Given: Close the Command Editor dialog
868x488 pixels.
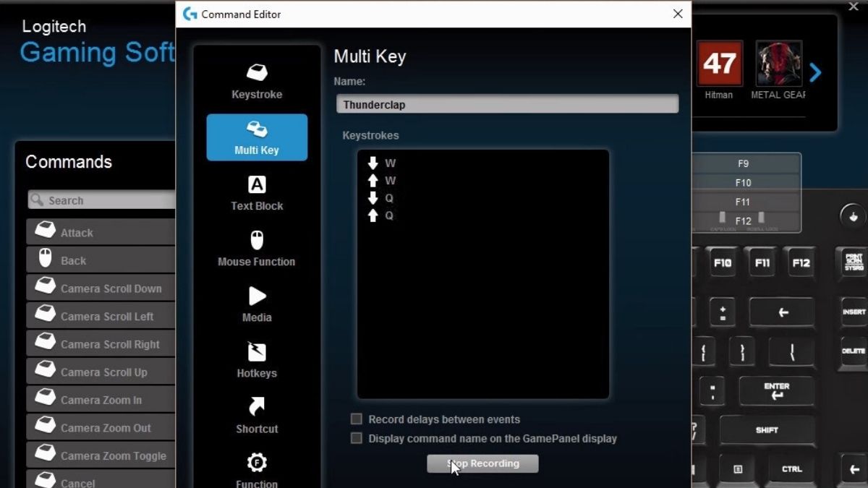Looking at the screenshot, I should (678, 14).
